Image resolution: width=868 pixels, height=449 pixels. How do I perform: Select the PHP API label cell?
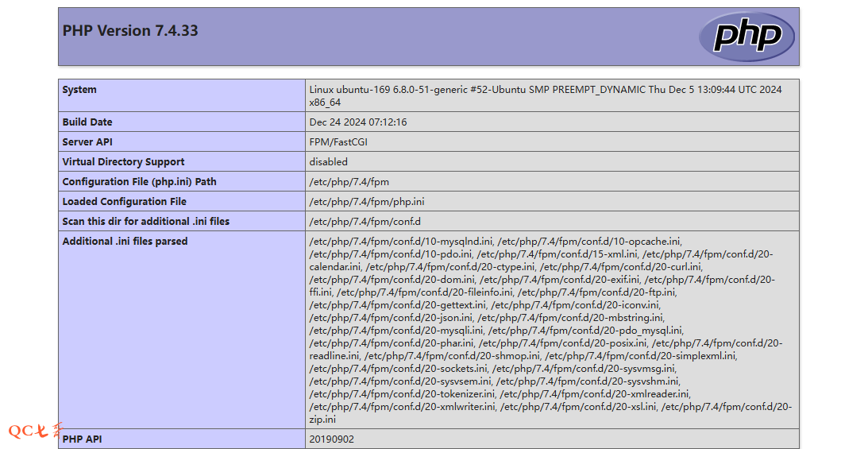(x=82, y=439)
